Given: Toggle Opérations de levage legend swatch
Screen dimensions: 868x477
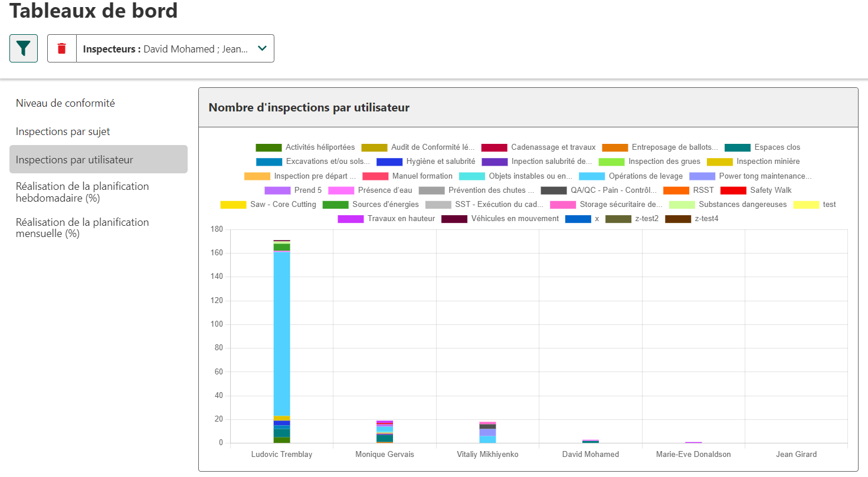Looking at the screenshot, I should tap(592, 176).
